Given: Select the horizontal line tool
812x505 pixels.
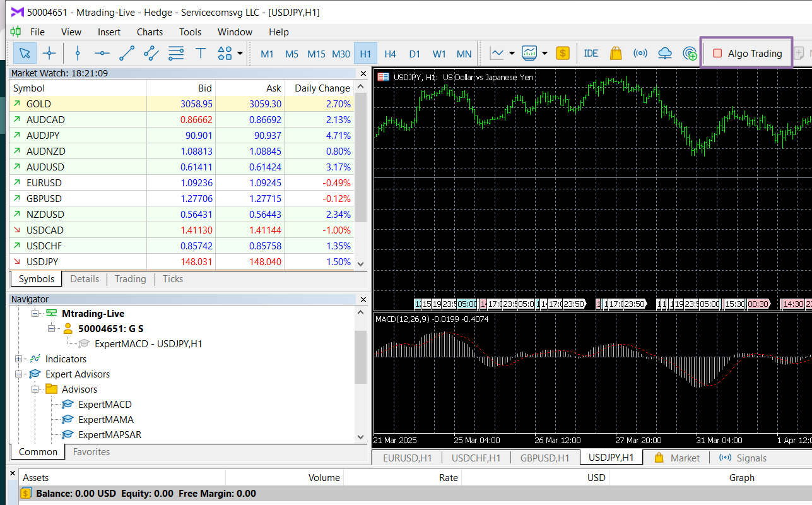Looking at the screenshot, I should tap(102, 54).
